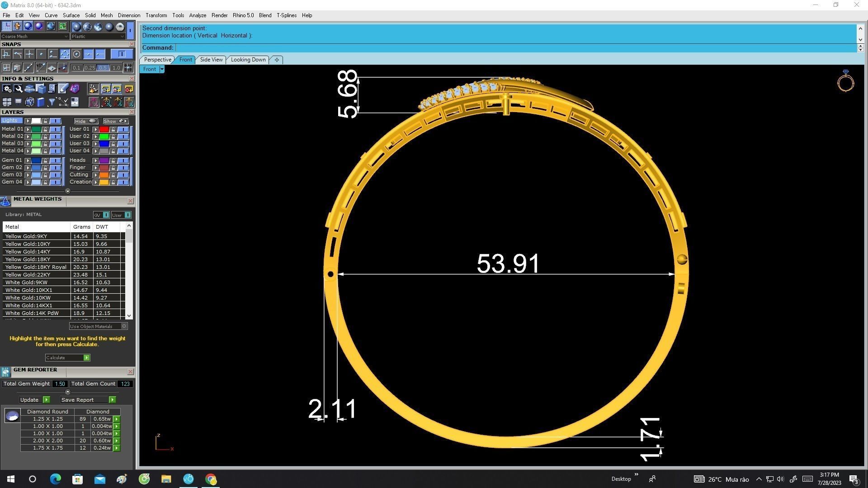Toggle the Gem 02 layer on/off switch
This screenshot has width=868, height=488.
tap(55, 168)
